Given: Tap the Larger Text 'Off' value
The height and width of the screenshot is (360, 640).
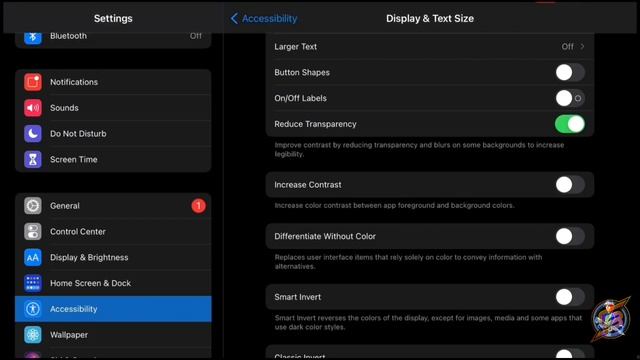Looking at the screenshot, I should pos(567,47).
